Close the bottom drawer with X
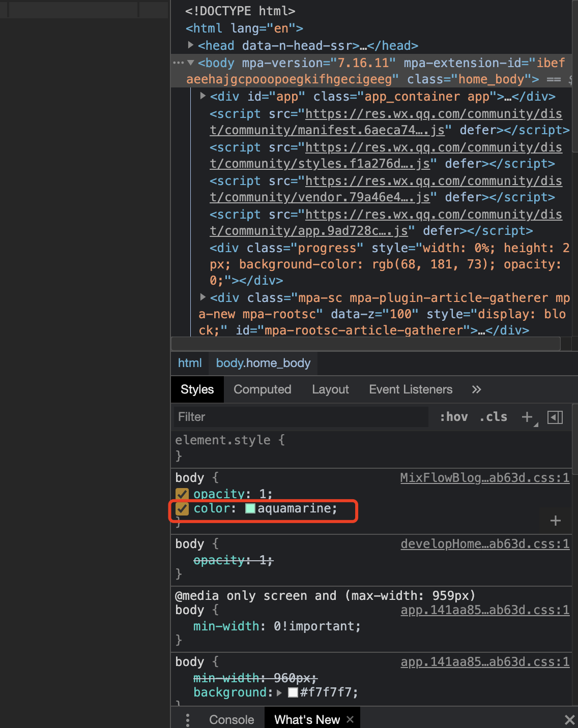The width and height of the screenshot is (578, 728). (569, 719)
